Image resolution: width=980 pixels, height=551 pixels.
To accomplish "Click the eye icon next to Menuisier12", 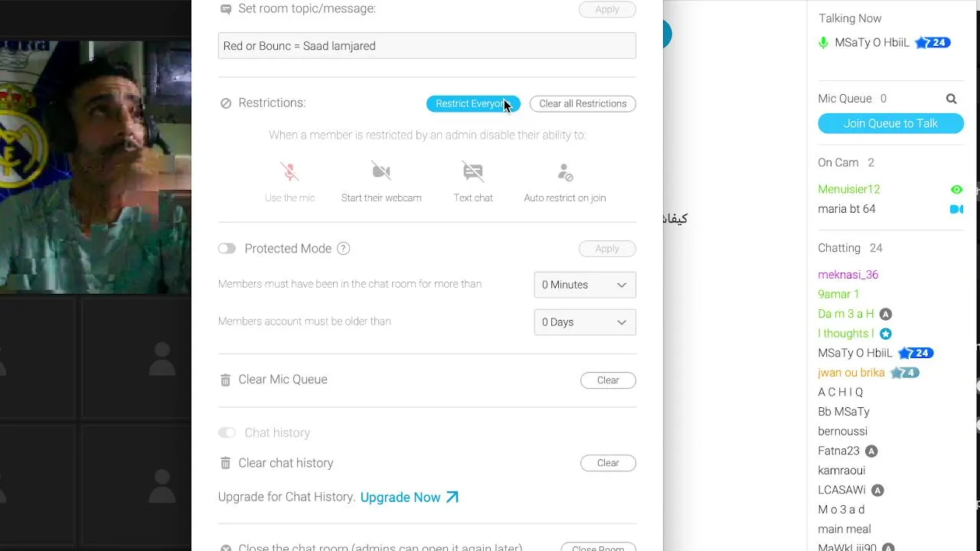I will (956, 190).
